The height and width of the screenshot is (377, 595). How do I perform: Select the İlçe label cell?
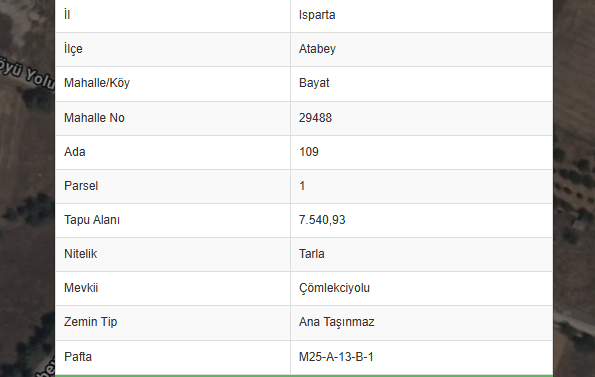(x=173, y=49)
